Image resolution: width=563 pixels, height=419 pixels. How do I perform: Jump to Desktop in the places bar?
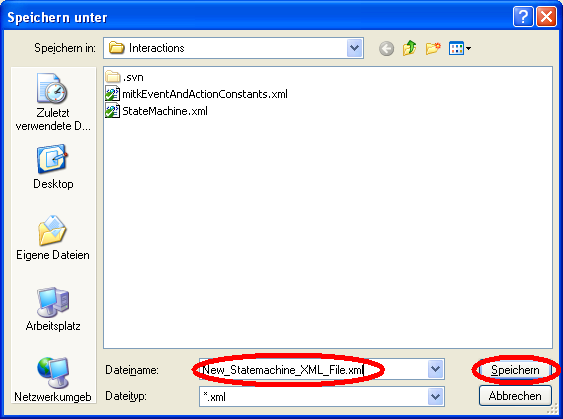coord(53,167)
